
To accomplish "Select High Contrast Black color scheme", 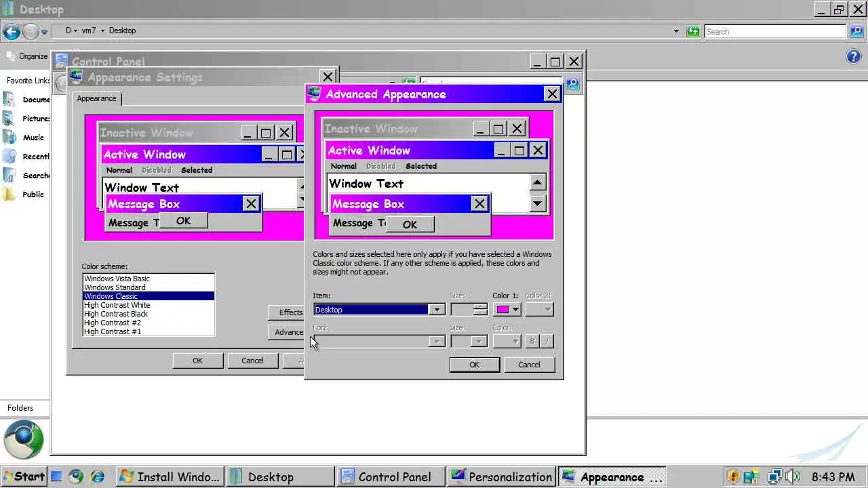I will pos(149,314).
